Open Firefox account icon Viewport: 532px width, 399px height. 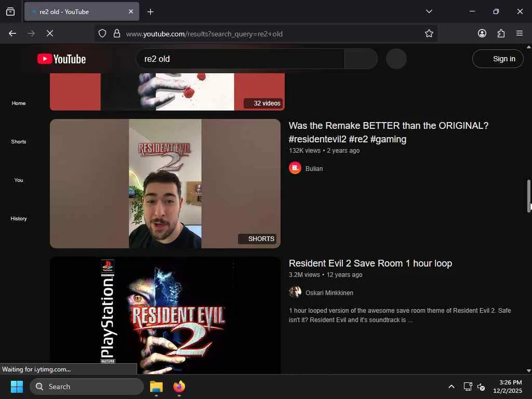(482, 33)
